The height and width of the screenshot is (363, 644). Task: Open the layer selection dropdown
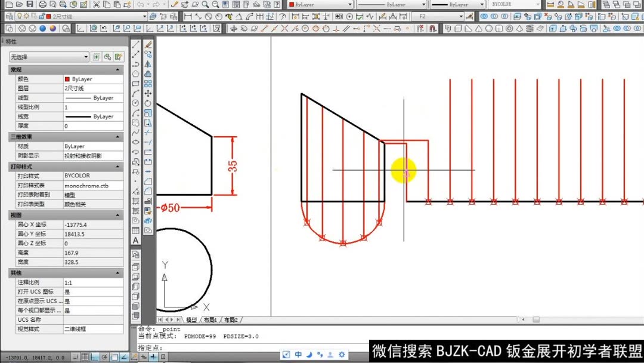coord(145,16)
